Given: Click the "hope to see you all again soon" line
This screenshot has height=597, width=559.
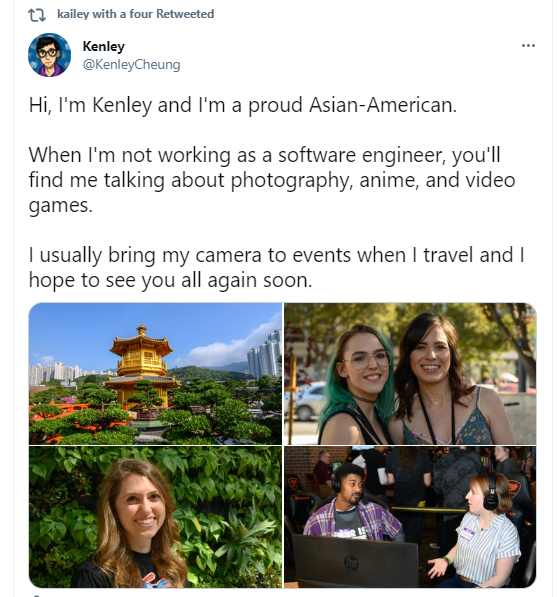Looking at the screenshot, I should pyautogui.click(x=170, y=281).
